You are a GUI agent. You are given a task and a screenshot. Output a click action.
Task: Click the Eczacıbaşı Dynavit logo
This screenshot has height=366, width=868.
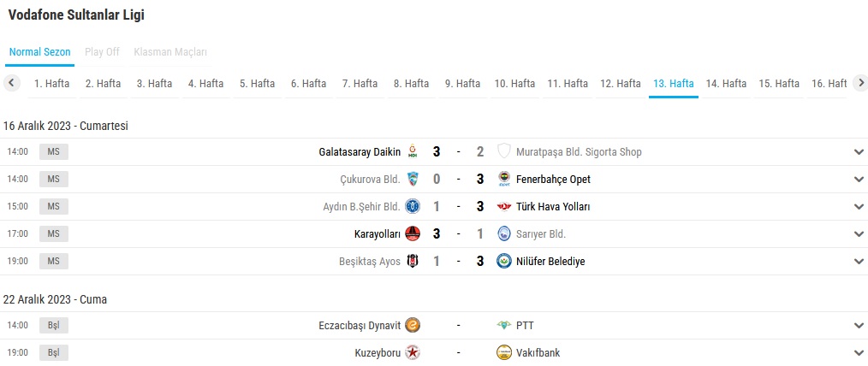tap(413, 326)
